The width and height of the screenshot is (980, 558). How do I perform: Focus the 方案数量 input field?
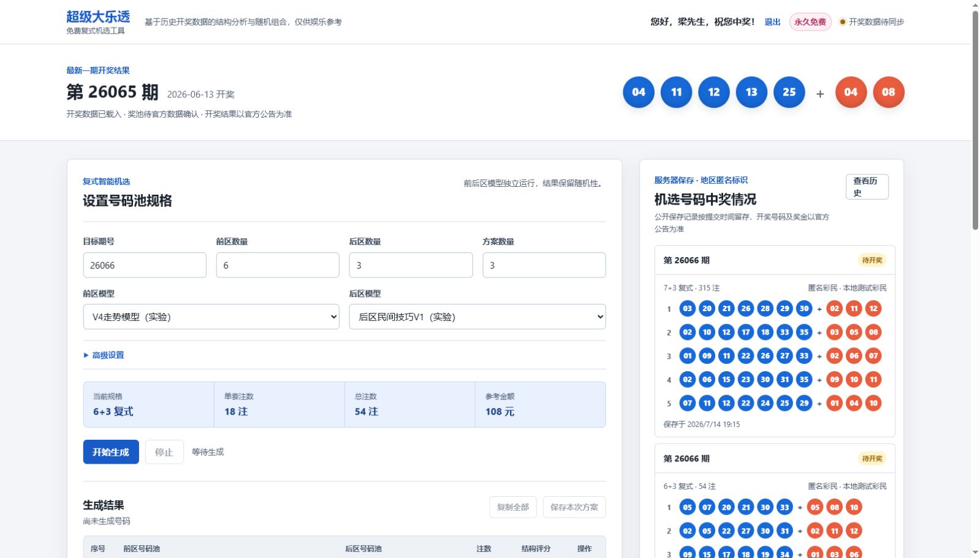(544, 265)
